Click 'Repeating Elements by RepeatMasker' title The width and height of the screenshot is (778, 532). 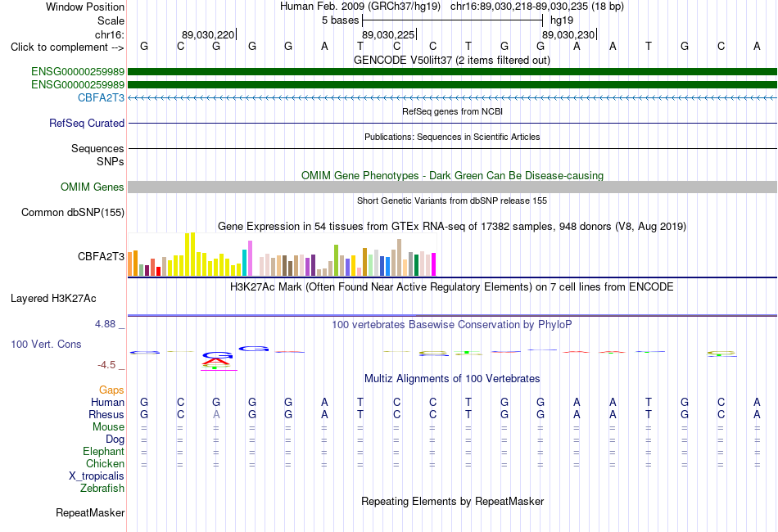click(453, 501)
